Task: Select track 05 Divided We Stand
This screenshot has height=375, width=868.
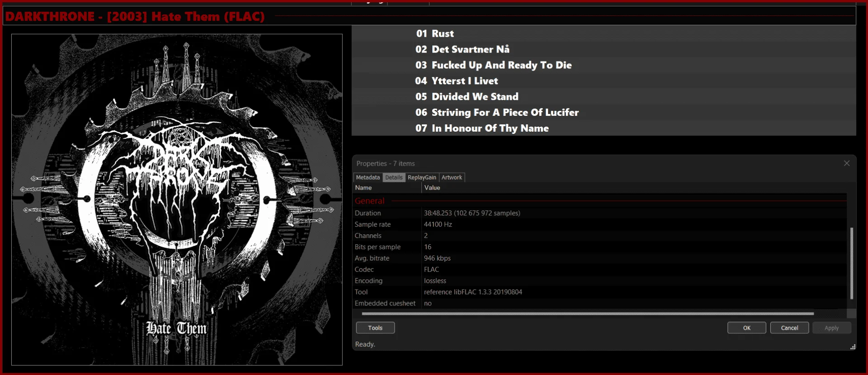Action: point(604,97)
